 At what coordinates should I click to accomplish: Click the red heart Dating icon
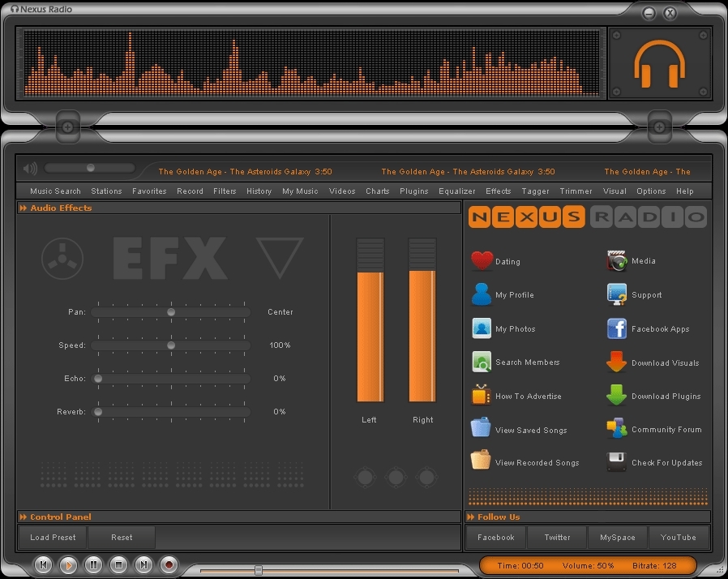(x=482, y=260)
